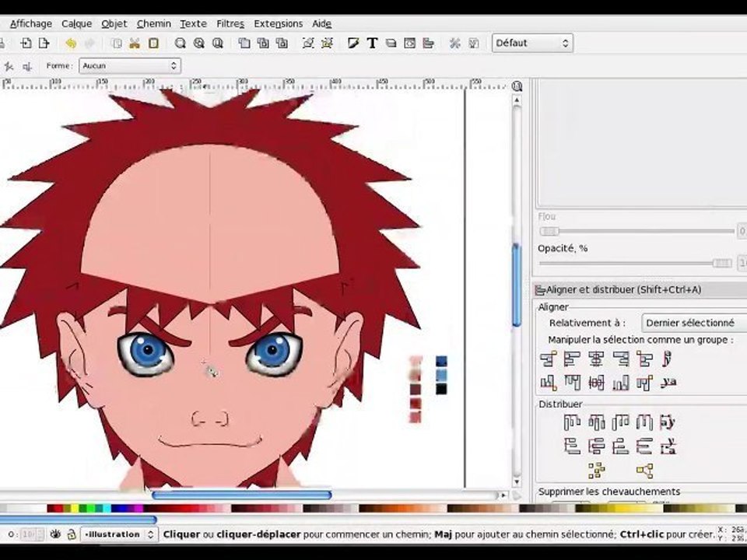Group the selected objects with the group icon

pyautogui.click(x=308, y=44)
